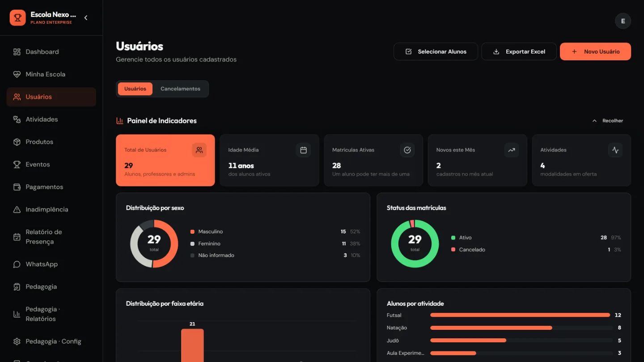Click the Não informado legend swatch
Image resolution: width=644 pixels, height=362 pixels.
point(192,256)
